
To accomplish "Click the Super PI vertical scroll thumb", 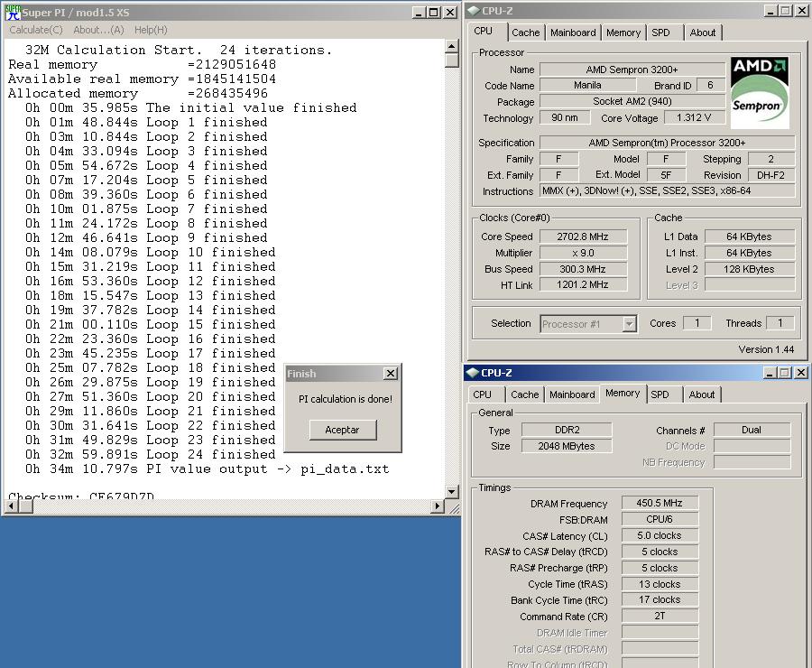I will pos(451,60).
